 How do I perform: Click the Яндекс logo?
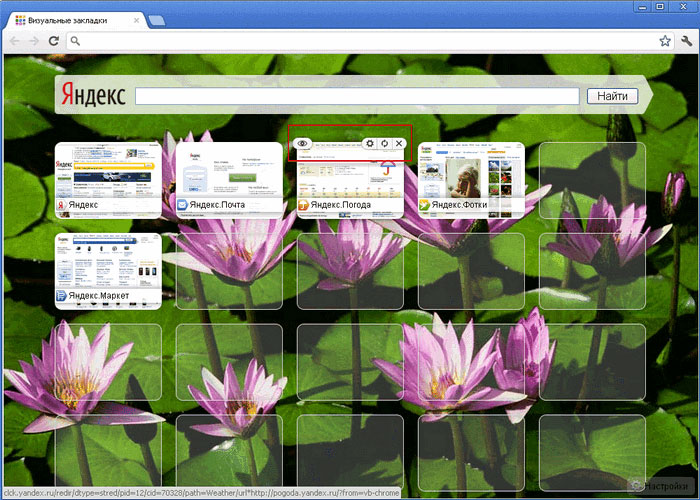(93, 95)
